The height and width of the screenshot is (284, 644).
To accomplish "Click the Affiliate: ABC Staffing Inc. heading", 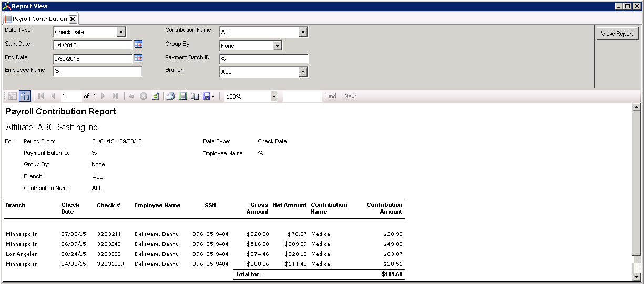I will [53, 128].
